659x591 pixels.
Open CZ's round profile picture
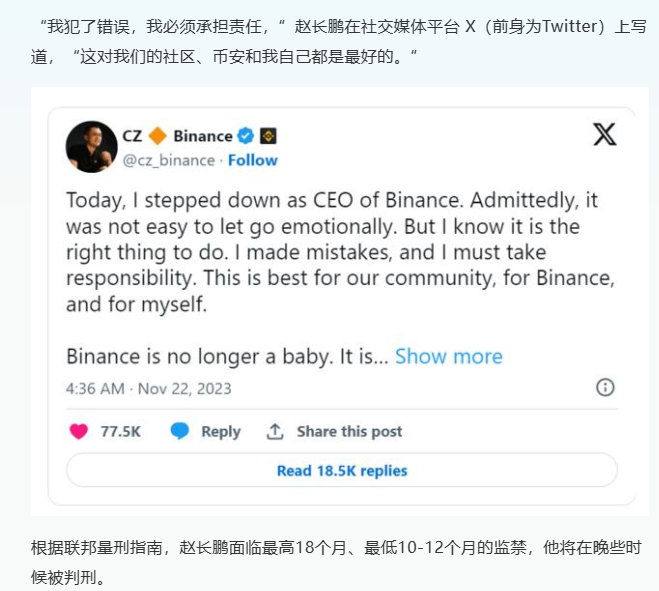[92, 147]
